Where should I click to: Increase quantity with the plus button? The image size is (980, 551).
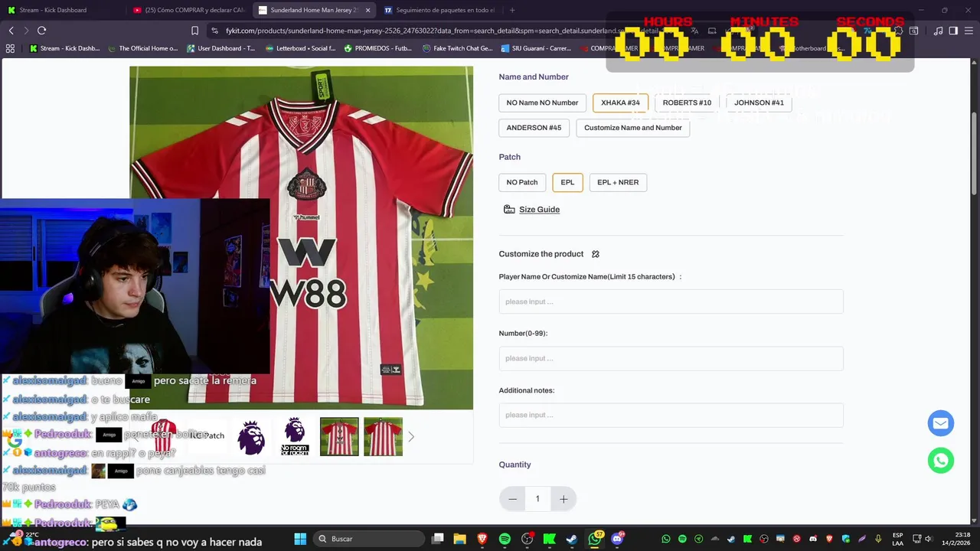point(563,499)
